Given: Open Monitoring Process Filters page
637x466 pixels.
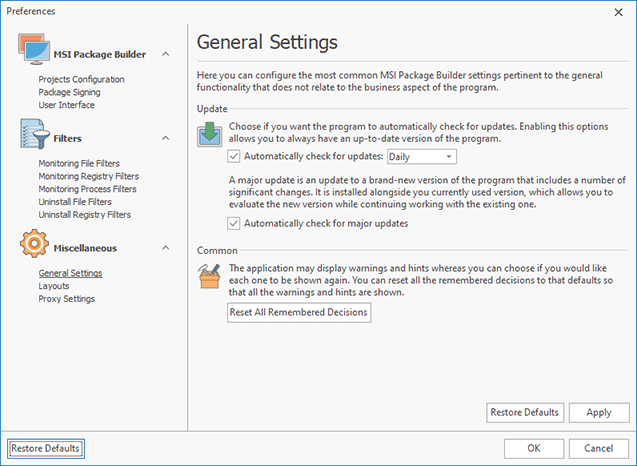Looking at the screenshot, I should pyautogui.click(x=87, y=189).
